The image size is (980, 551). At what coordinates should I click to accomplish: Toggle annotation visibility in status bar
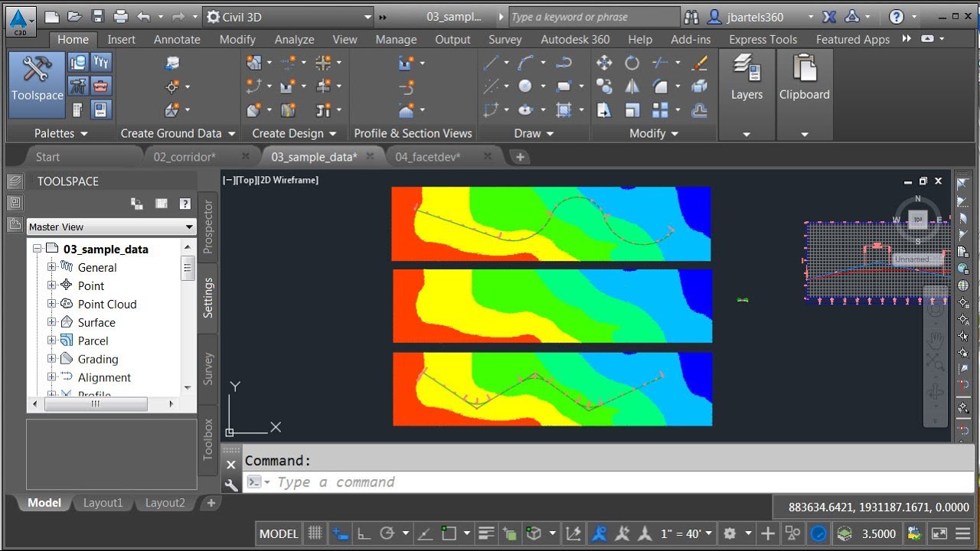tap(599, 533)
